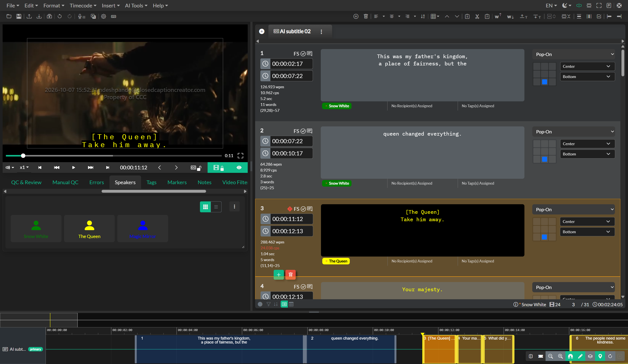Click the video progress slider handle

[x=23, y=156]
